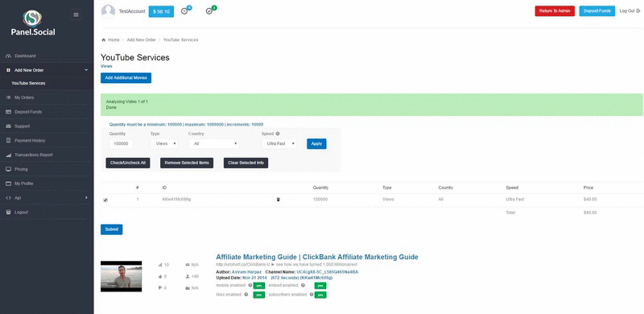Click the video thumbnail image

(x=122, y=277)
